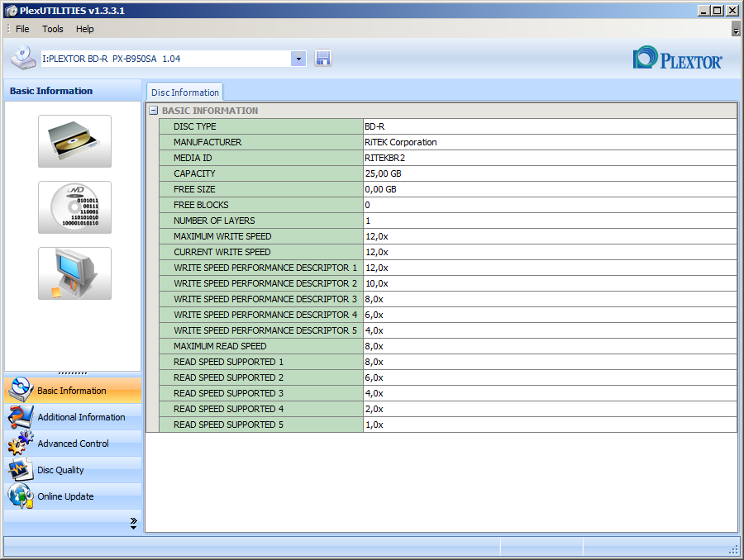The image size is (744, 560).
Task: Click the Advanced Control gears icon
Action: click(x=21, y=444)
